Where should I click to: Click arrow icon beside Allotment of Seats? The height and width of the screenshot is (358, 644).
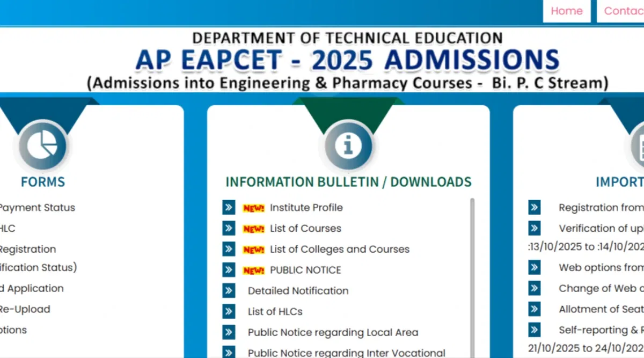(x=534, y=309)
